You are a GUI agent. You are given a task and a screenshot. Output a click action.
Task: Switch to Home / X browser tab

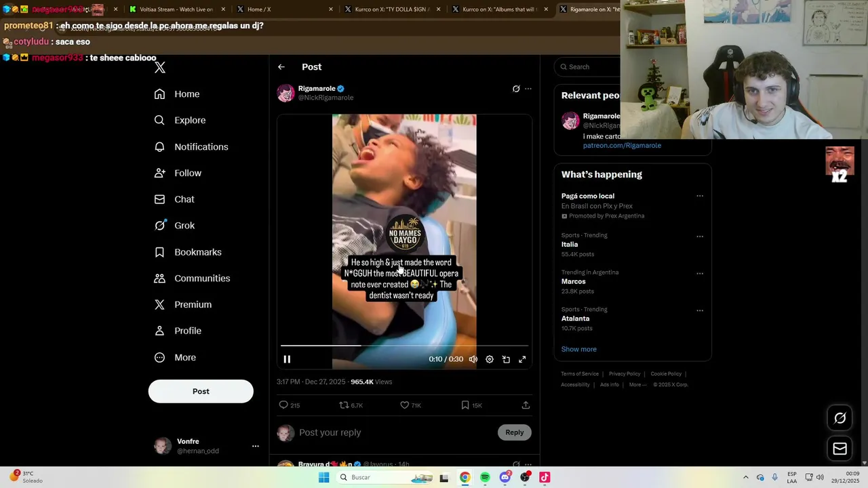pyautogui.click(x=285, y=9)
